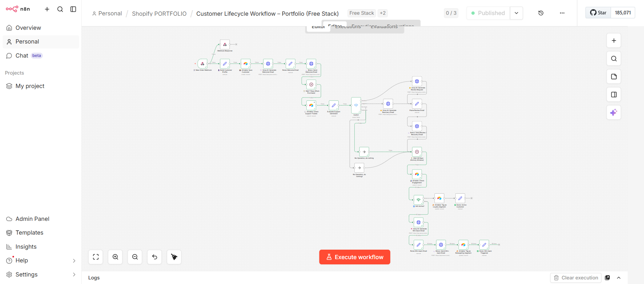Open Overview in sidebar
Screen dimensions: 644x284
(41, 28)
